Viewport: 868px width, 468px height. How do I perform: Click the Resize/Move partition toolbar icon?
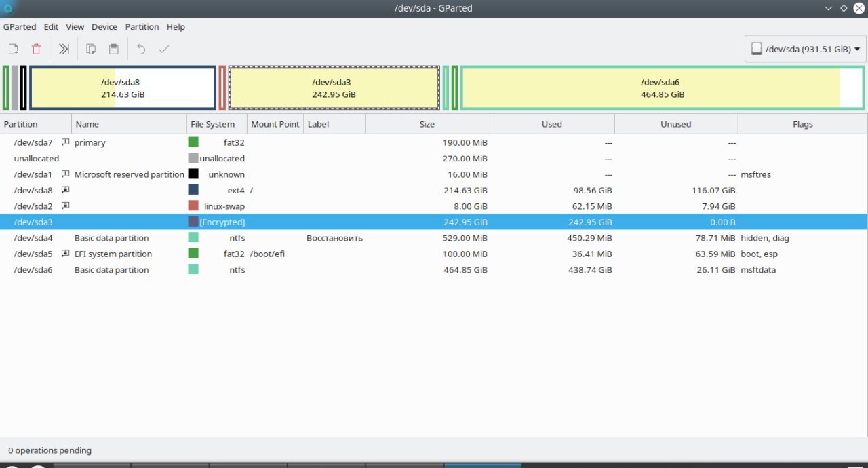pyautogui.click(x=64, y=49)
